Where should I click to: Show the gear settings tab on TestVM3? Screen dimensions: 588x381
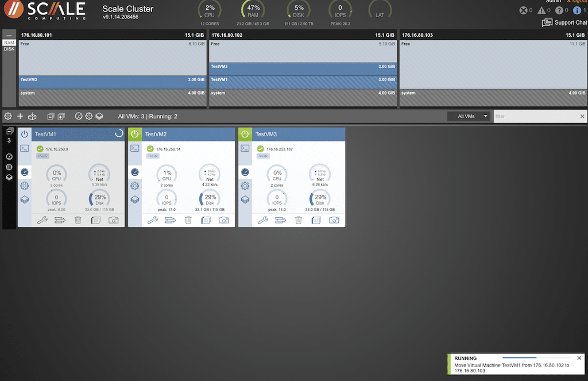point(245,186)
